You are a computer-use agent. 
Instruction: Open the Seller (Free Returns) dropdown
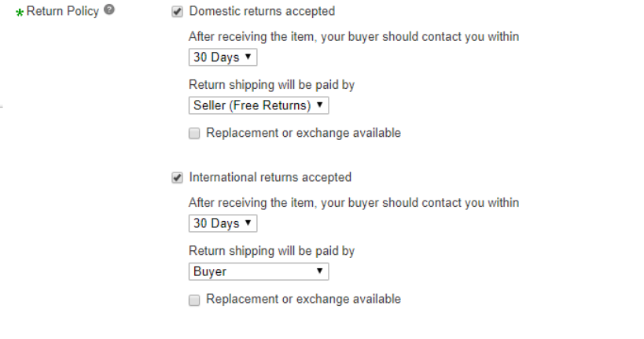click(x=259, y=105)
